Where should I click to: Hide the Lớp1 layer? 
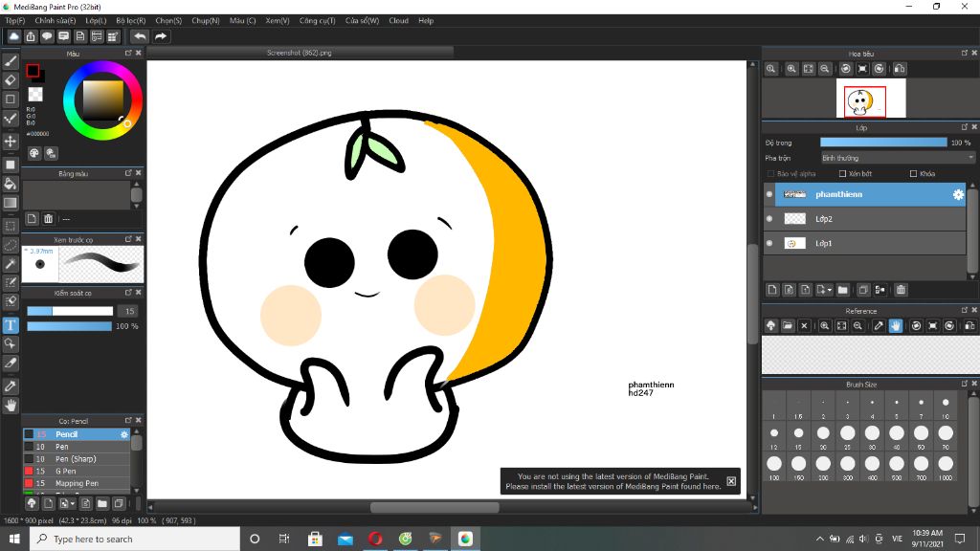coord(769,243)
